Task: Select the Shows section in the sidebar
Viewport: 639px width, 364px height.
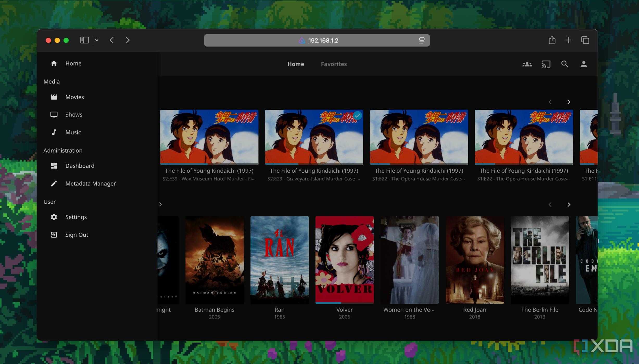Action: pyautogui.click(x=74, y=114)
